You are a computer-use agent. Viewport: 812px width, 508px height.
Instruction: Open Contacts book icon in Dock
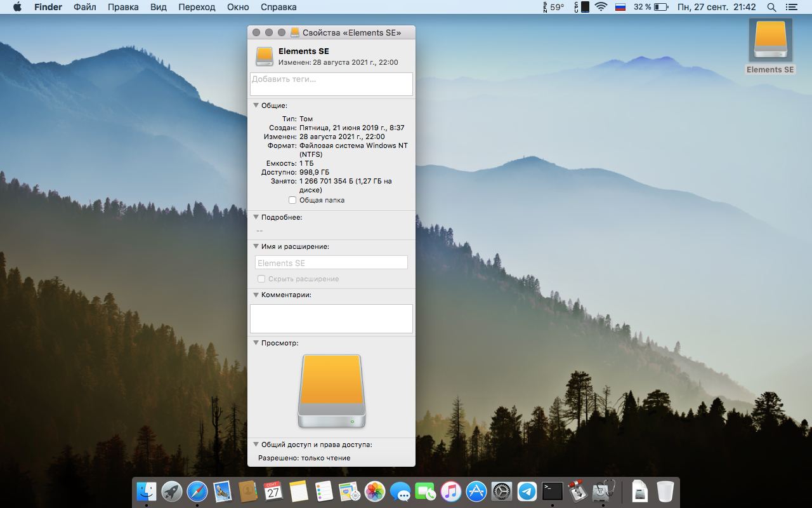click(248, 491)
